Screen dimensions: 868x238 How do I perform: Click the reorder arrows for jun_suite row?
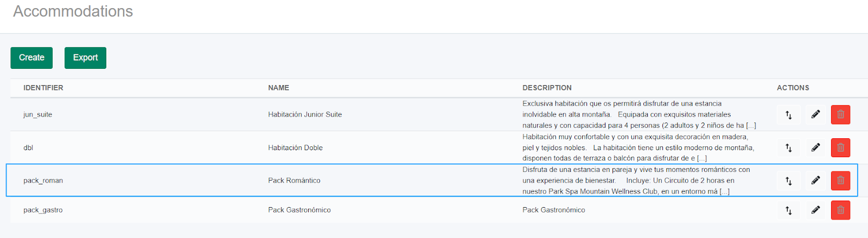[x=788, y=114]
